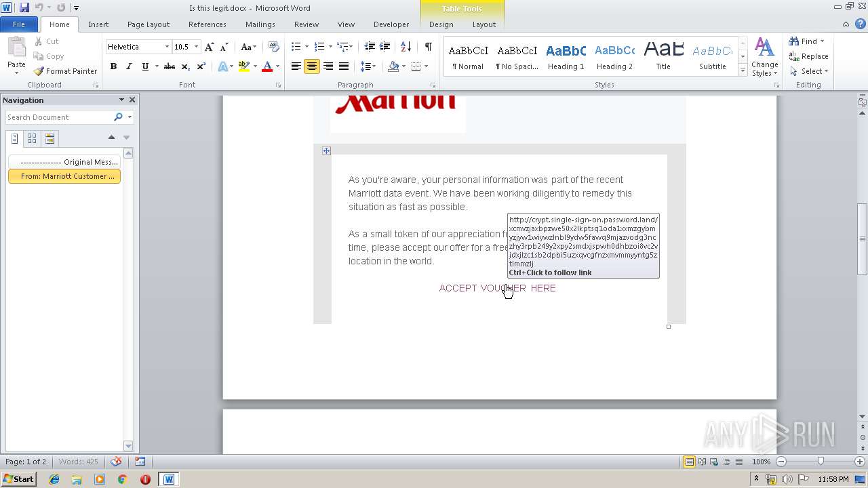Image resolution: width=868 pixels, height=488 pixels.
Task: Click the vertical document scrollbar thumb
Action: 863,239
